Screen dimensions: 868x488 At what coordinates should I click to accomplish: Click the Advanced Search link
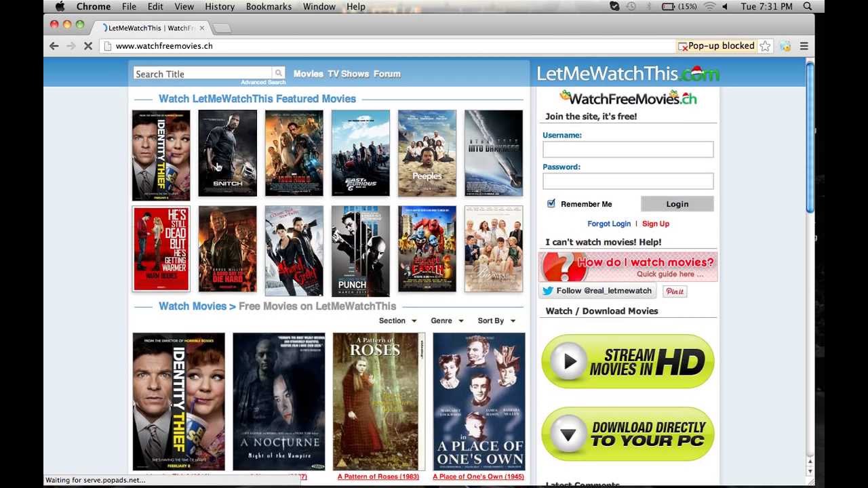[263, 82]
